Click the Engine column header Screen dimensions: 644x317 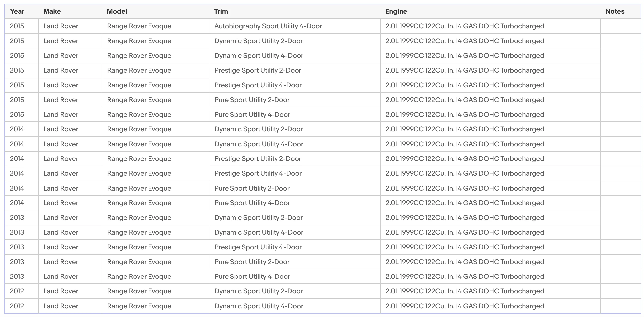pyautogui.click(x=396, y=11)
